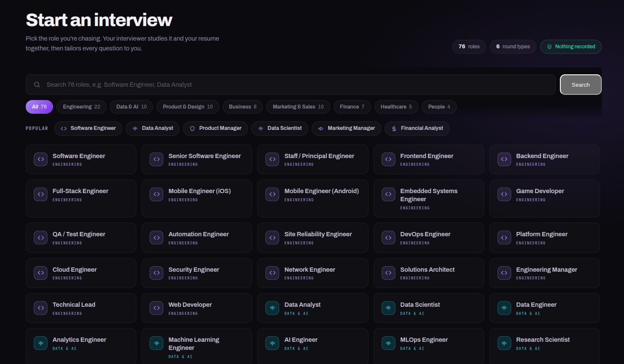Click the Nothing recorded badge
This screenshot has height=364, width=624.
(571, 47)
